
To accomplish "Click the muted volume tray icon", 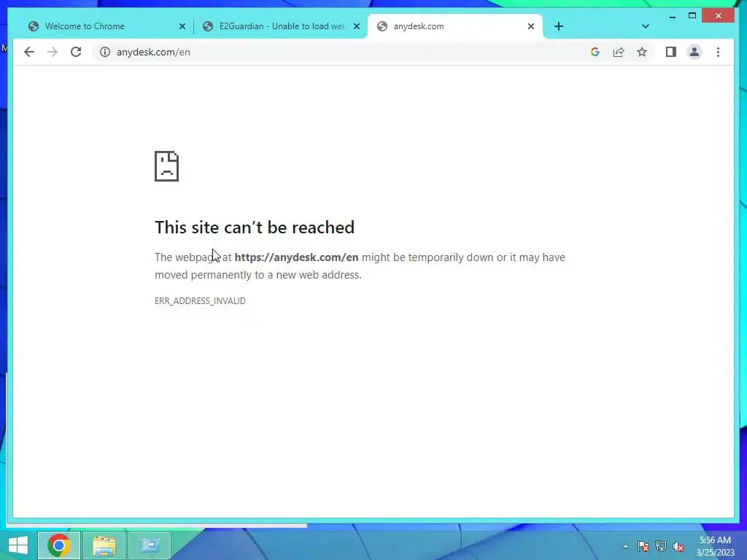I will click(678, 546).
